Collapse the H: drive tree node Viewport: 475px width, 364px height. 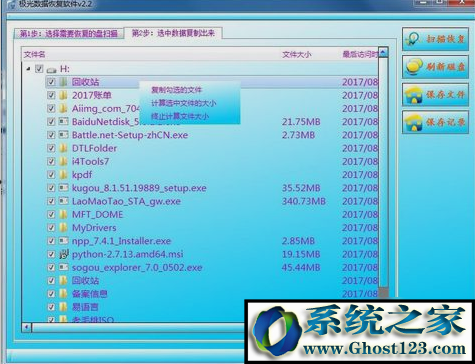pyautogui.click(x=28, y=69)
